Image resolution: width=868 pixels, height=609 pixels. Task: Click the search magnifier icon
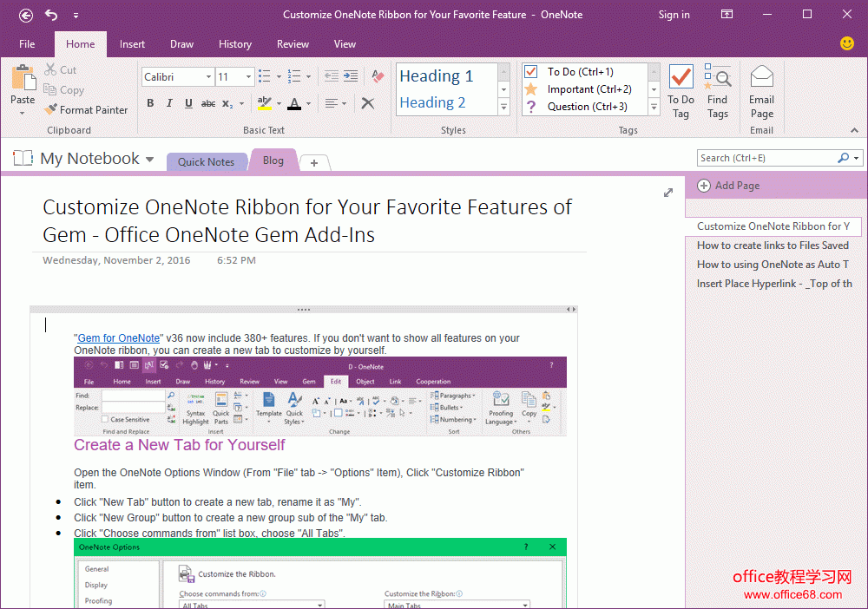[x=843, y=158]
